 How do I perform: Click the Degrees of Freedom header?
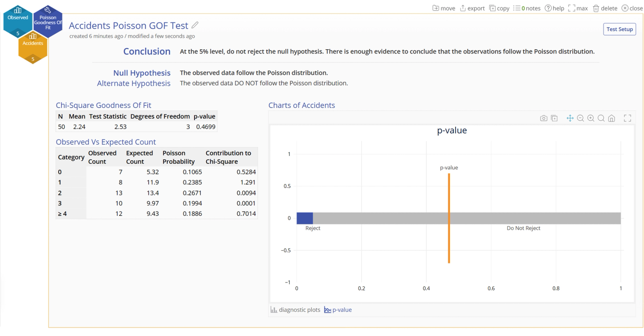click(160, 116)
